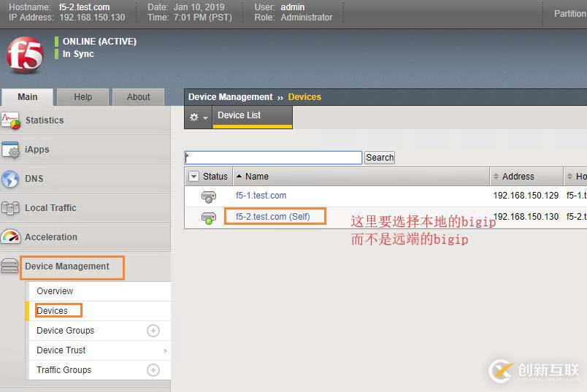
Task: Click the Acceleration gauge icon
Action: [x=10, y=237]
